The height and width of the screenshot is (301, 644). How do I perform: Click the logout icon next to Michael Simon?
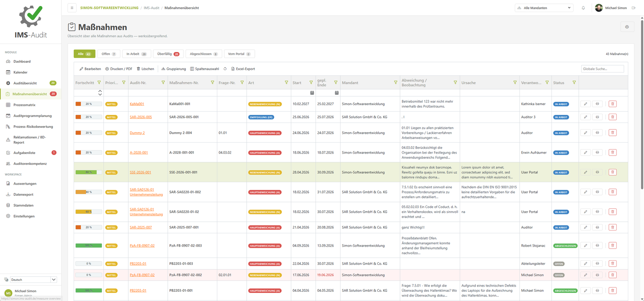pos(634,8)
